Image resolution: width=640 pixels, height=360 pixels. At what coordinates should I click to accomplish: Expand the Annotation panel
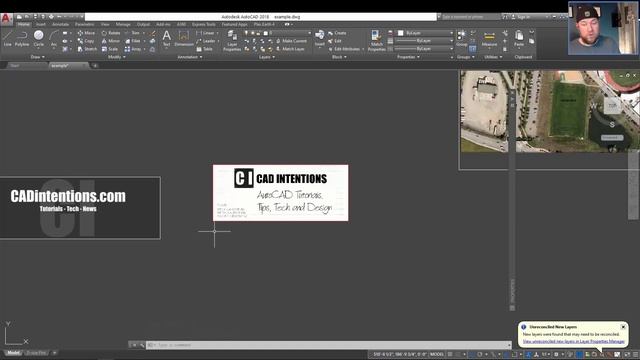190,57
